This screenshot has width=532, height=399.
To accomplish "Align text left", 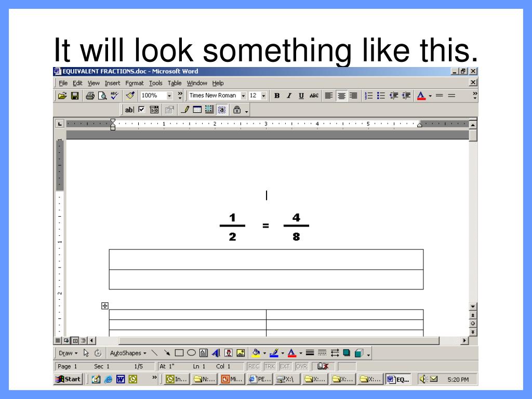I will click(x=328, y=96).
